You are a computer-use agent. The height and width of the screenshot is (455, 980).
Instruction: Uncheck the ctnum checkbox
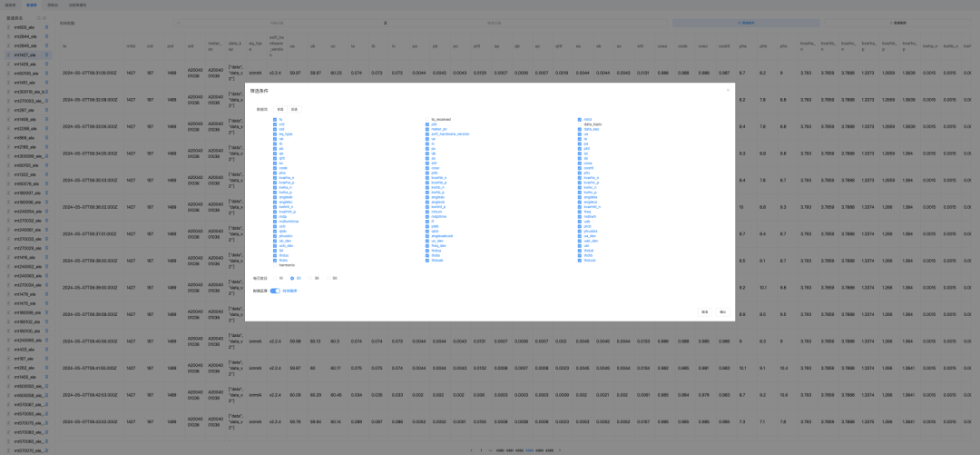[427, 212]
